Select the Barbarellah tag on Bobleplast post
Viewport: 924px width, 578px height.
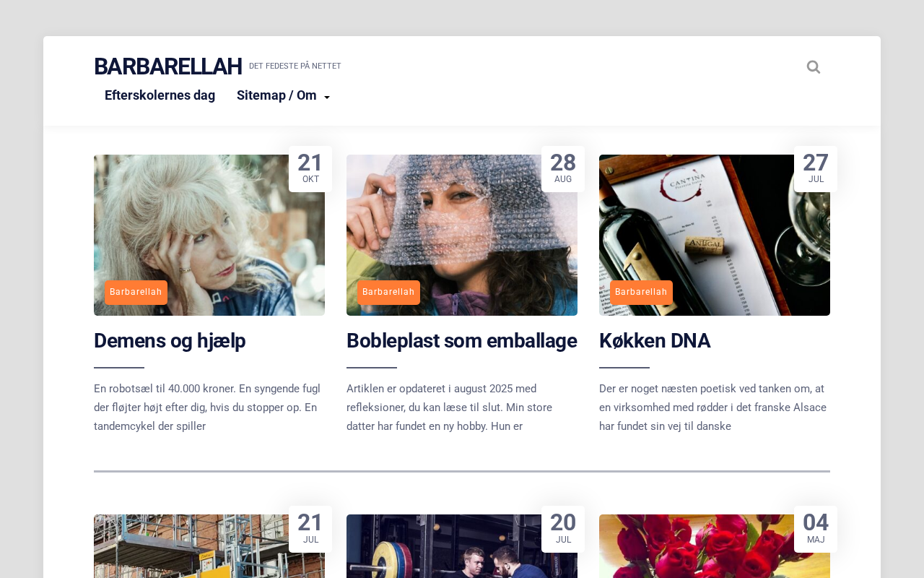[388, 293]
